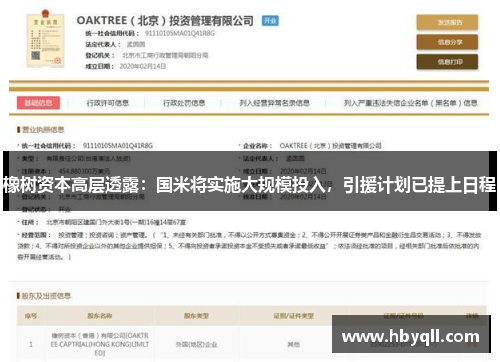Screen dimensions: 500x362
Task: Click the 其他 certificate type cell
Action: coord(294,344)
